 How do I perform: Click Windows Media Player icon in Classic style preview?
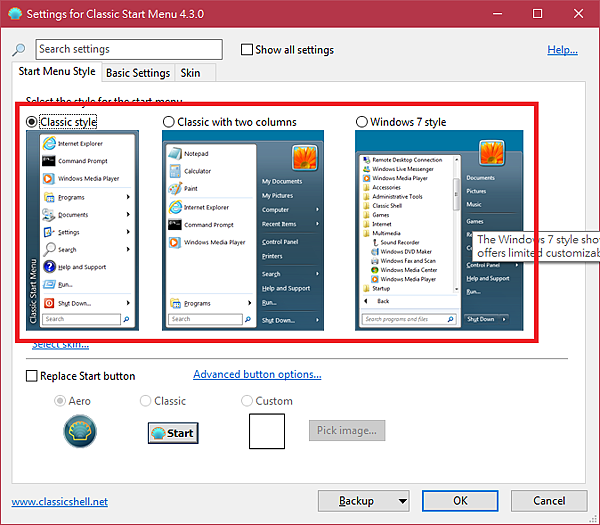pos(49,179)
